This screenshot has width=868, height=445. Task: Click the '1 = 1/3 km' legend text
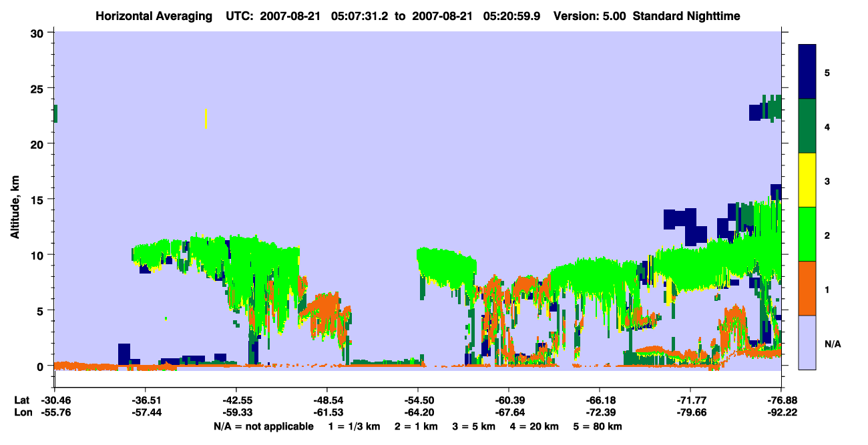point(355,426)
